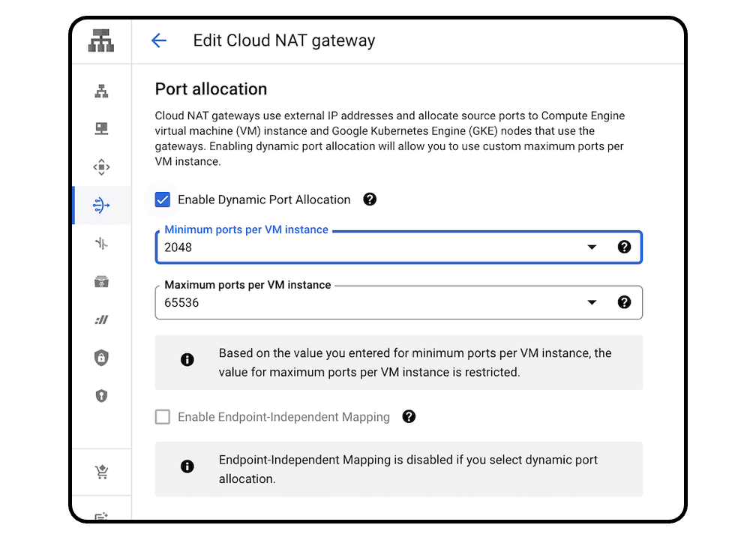This screenshot has width=756, height=540.
Task: Click the Enable Dynamic Port Allocation label
Action: pyautogui.click(x=264, y=199)
